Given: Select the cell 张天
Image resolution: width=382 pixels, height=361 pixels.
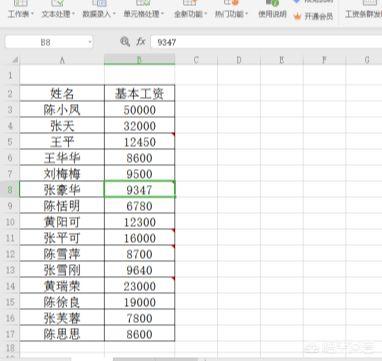Looking at the screenshot, I should point(62,125).
